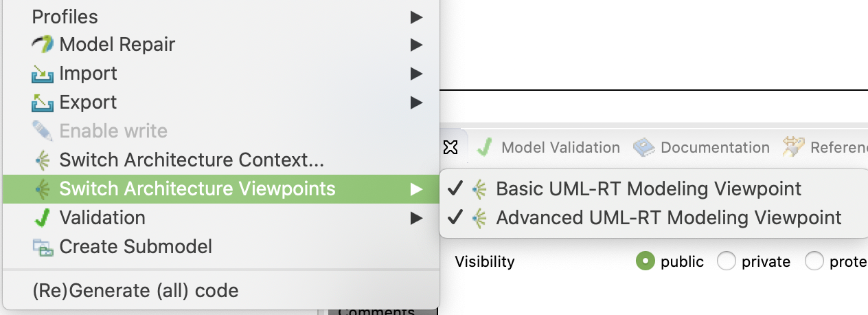Image resolution: width=868 pixels, height=315 pixels.
Task: Click the Create Submodel icon
Action: pos(42,247)
